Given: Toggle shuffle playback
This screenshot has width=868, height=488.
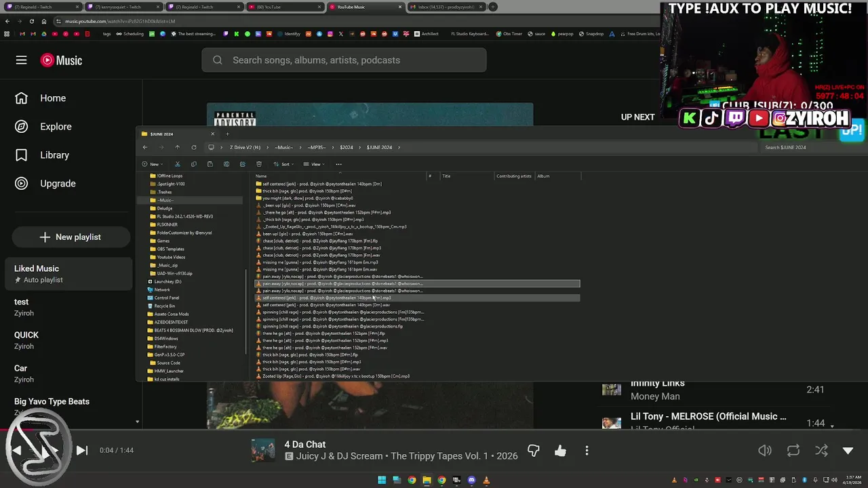Looking at the screenshot, I should [821, 451].
